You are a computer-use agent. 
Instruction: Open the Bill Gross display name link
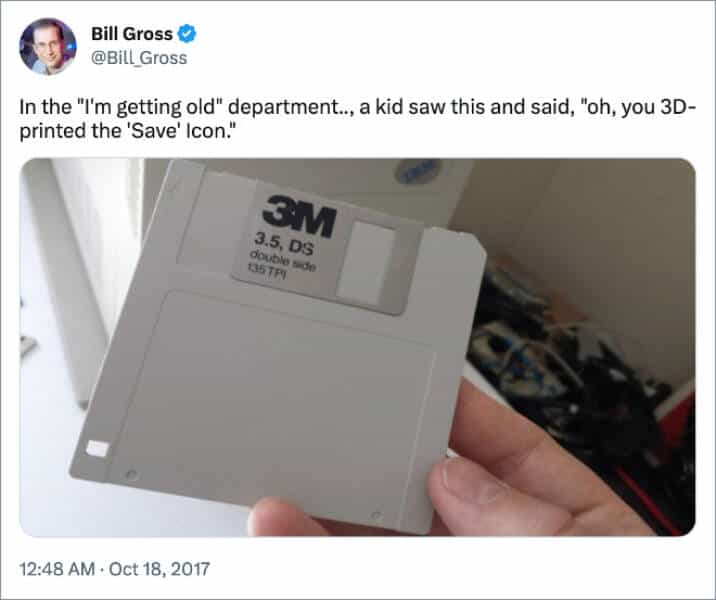pyautogui.click(x=132, y=34)
